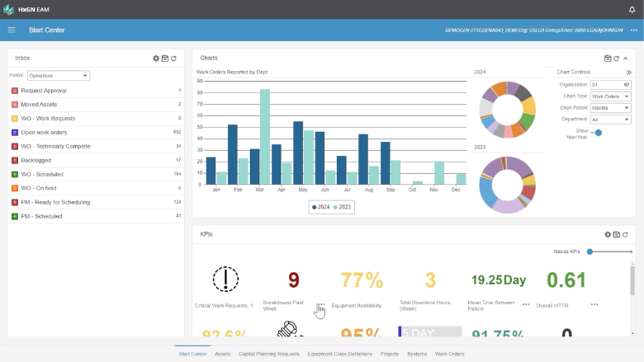The height and width of the screenshot is (362, 644).
Task: Open KPIs settings gear icon
Action: (608, 235)
